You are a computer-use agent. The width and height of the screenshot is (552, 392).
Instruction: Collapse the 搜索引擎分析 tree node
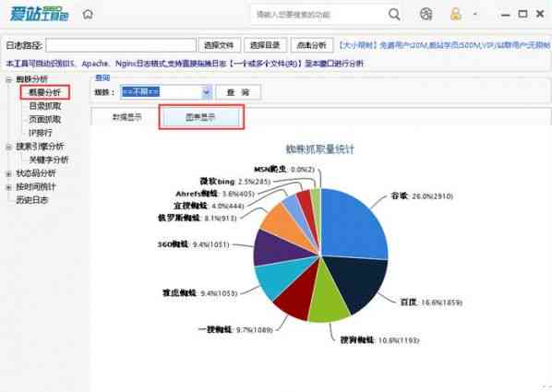point(9,147)
